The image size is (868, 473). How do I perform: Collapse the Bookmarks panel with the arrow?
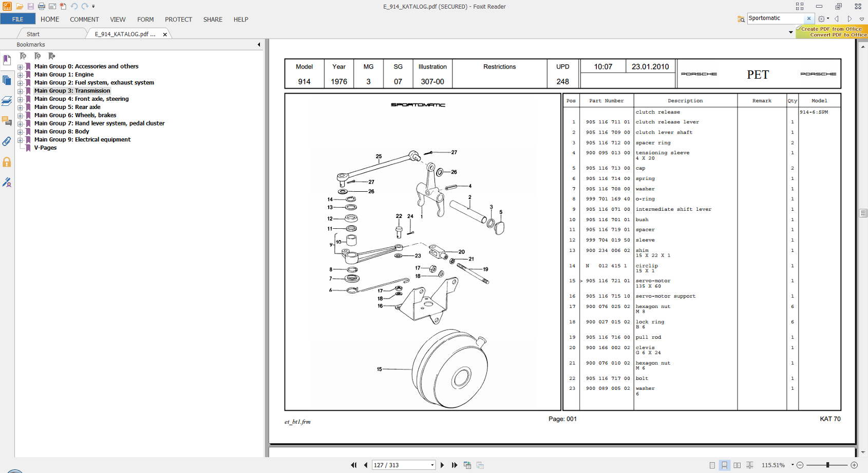[259, 45]
